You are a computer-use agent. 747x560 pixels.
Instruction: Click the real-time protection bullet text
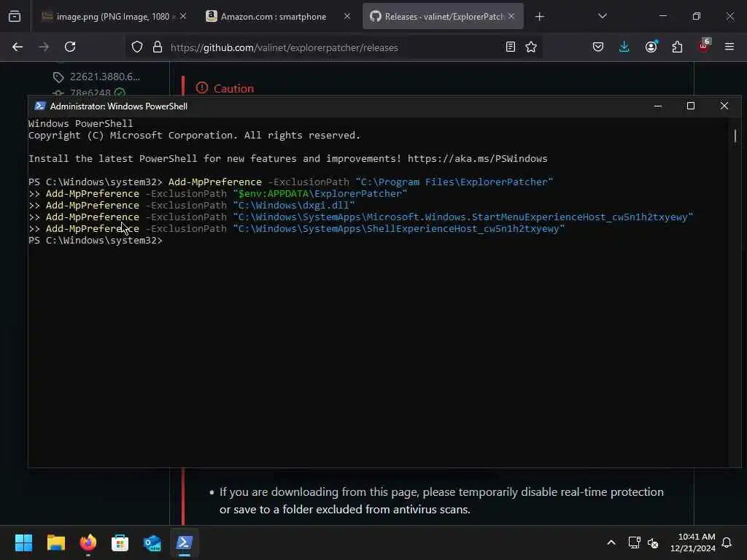[441, 500]
